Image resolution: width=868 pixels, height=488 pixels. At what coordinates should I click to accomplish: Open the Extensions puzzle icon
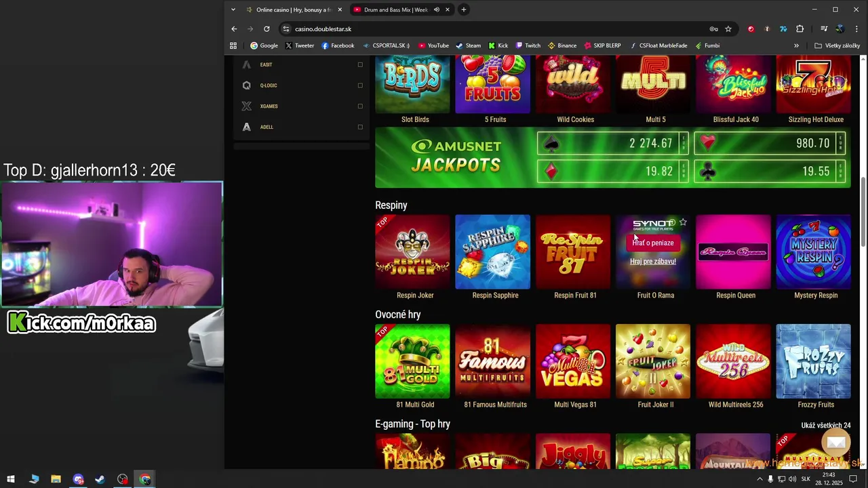pyautogui.click(x=800, y=29)
